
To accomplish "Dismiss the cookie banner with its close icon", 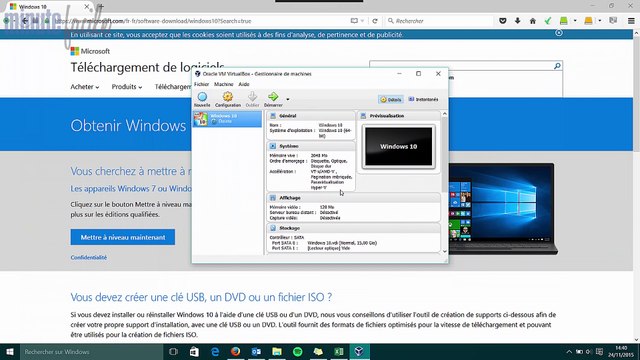I will click(x=559, y=33).
